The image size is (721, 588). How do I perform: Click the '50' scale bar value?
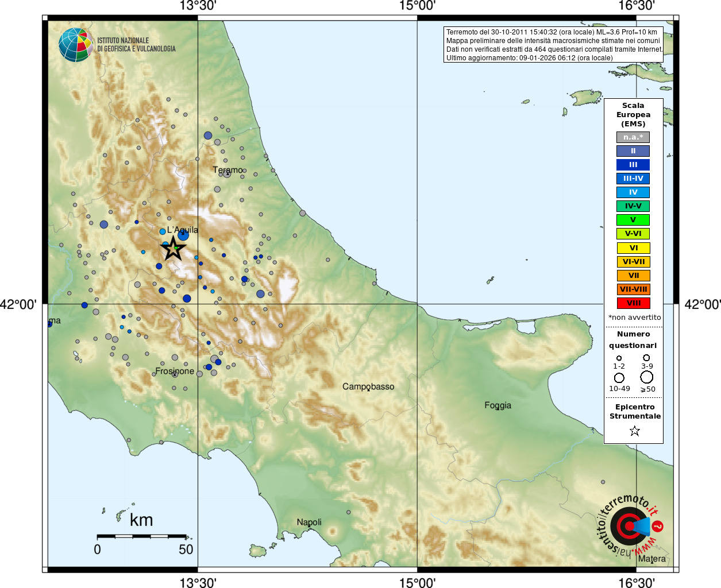coord(186,550)
